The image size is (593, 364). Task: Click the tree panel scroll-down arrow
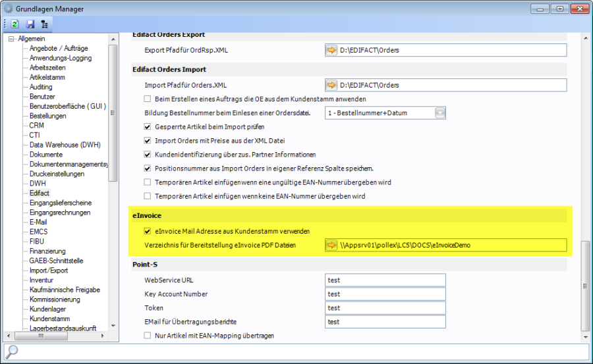point(113,325)
